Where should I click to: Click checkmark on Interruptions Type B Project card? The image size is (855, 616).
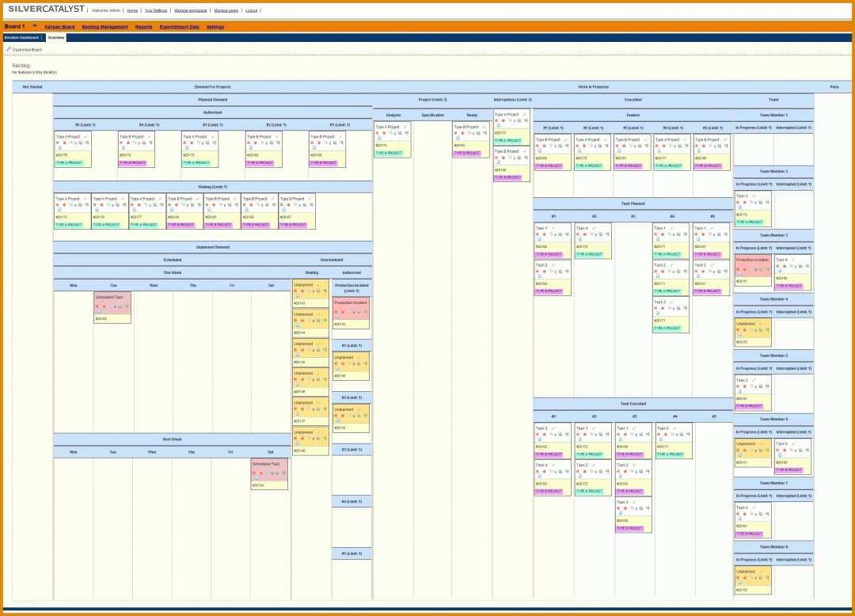[x=524, y=151]
